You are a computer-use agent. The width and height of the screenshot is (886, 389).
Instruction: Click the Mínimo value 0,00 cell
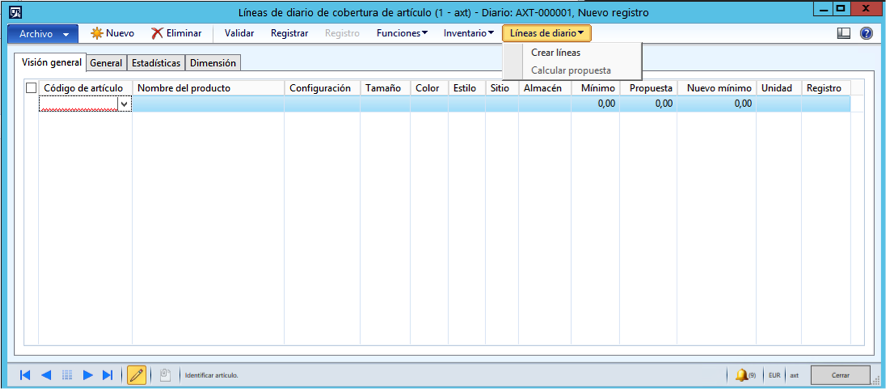click(x=595, y=104)
